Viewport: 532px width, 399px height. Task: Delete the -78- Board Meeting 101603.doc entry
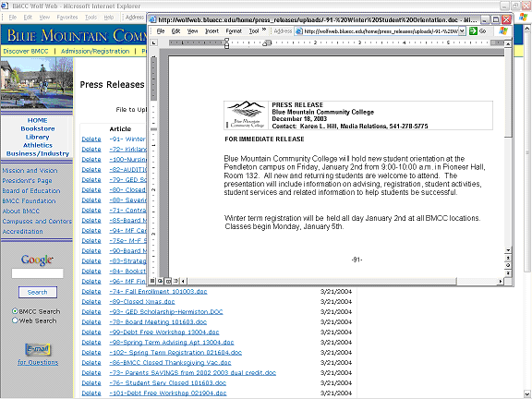(x=91, y=322)
